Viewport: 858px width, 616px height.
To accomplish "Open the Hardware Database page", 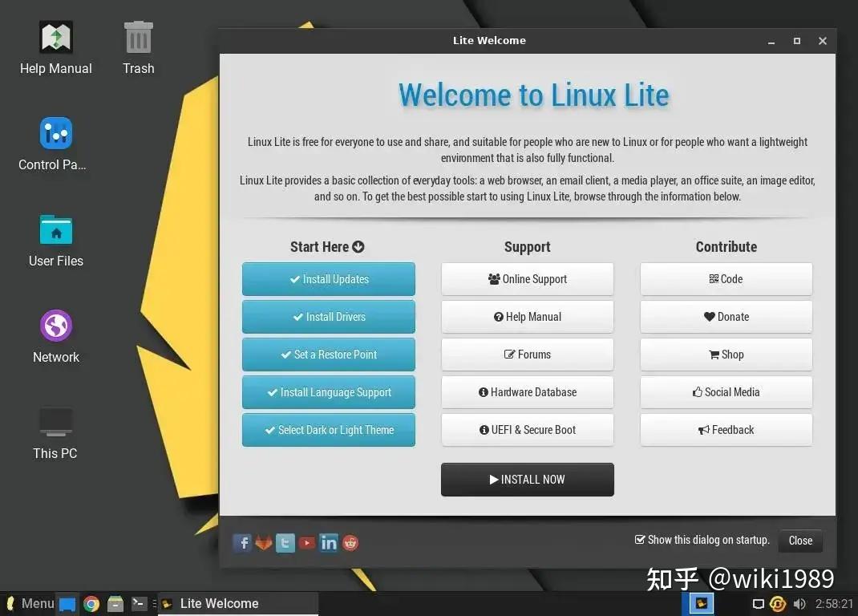I will pyautogui.click(x=527, y=392).
